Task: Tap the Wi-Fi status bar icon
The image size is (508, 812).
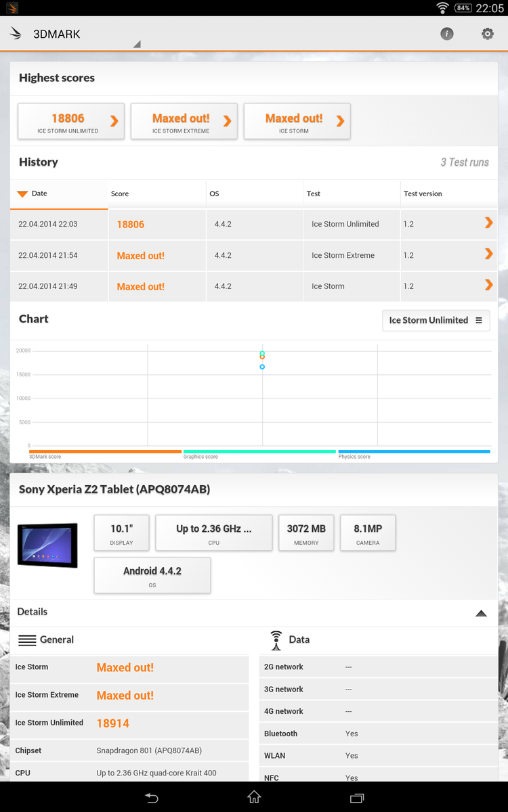Action: (442, 8)
